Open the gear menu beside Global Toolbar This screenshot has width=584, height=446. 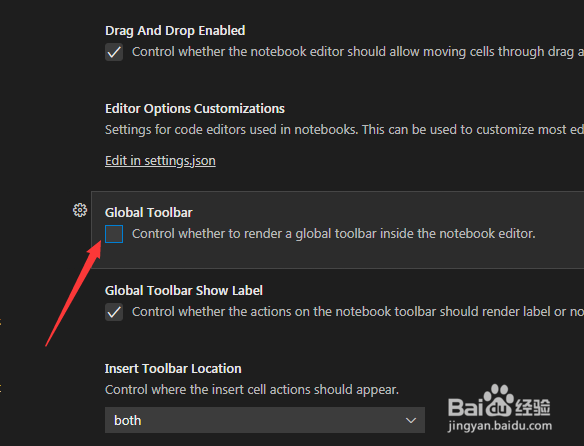(x=80, y=210)
